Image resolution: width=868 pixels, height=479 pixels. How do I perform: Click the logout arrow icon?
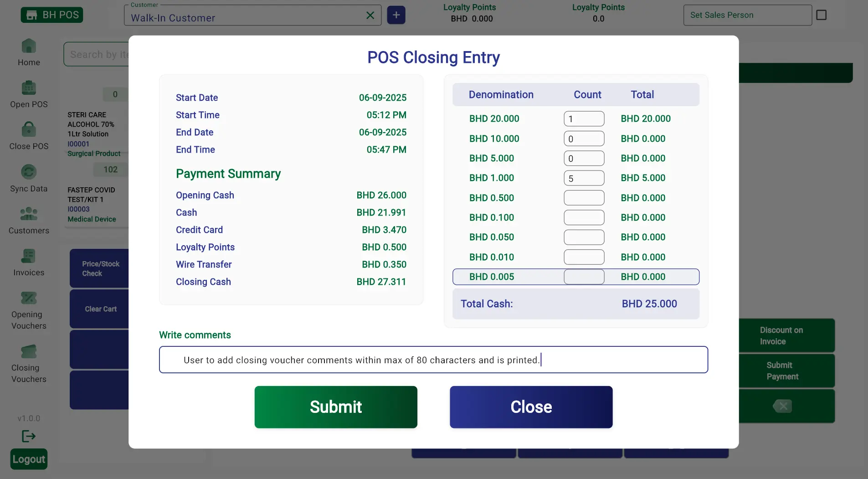pyautogui.click(x=29, y=436)
